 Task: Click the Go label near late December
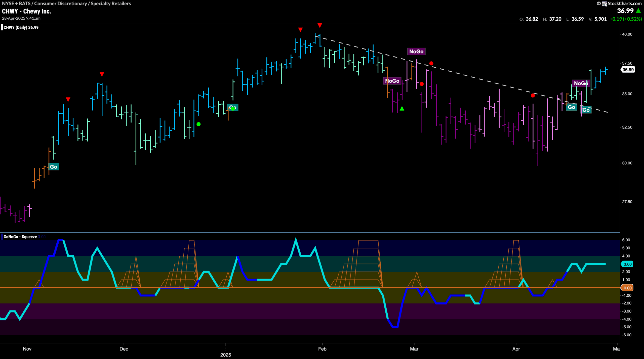[233, 108]
